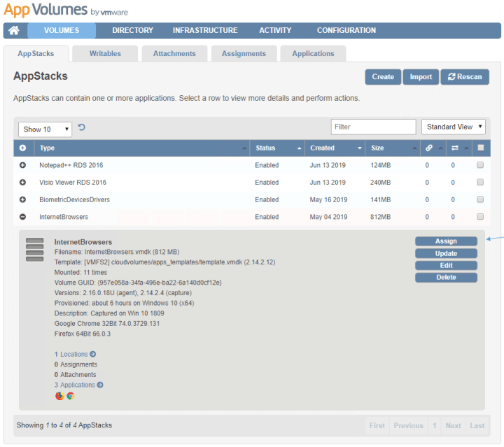Open the Standard View dropdown
This screenshot has width=504, height=447.
pyautogui.click(x=453, y=127)
